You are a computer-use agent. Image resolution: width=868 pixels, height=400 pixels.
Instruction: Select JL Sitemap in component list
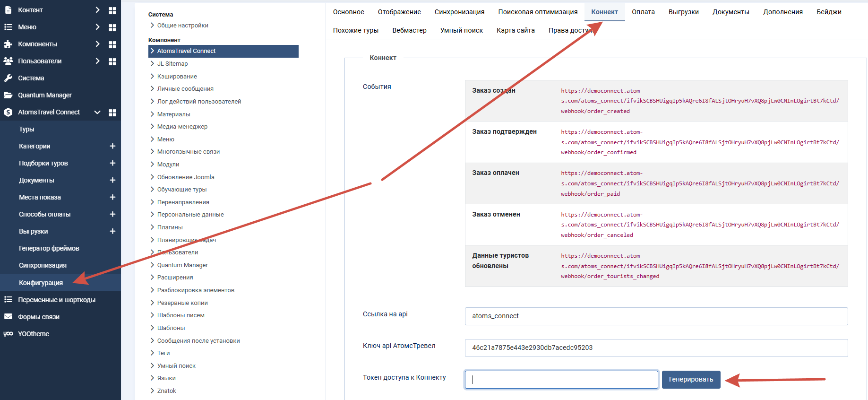point(172,63)
